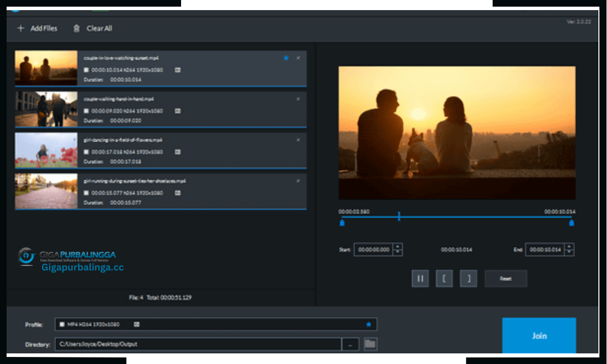The image size is (607, 364).
Task: Click white format square in girl-dancing-in-a-field-of-flowers.mp4 row
Action: point(86,152)
